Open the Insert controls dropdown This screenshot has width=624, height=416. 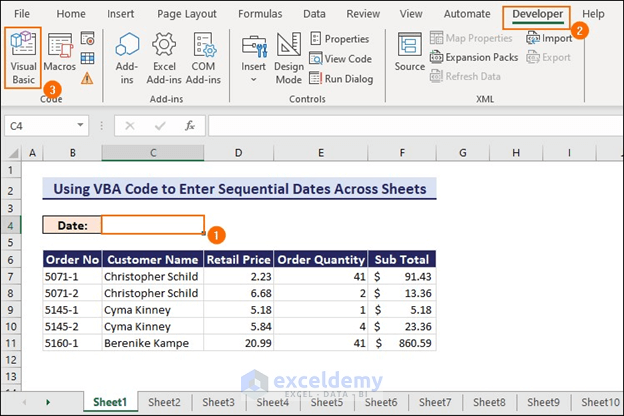[253, 58]
